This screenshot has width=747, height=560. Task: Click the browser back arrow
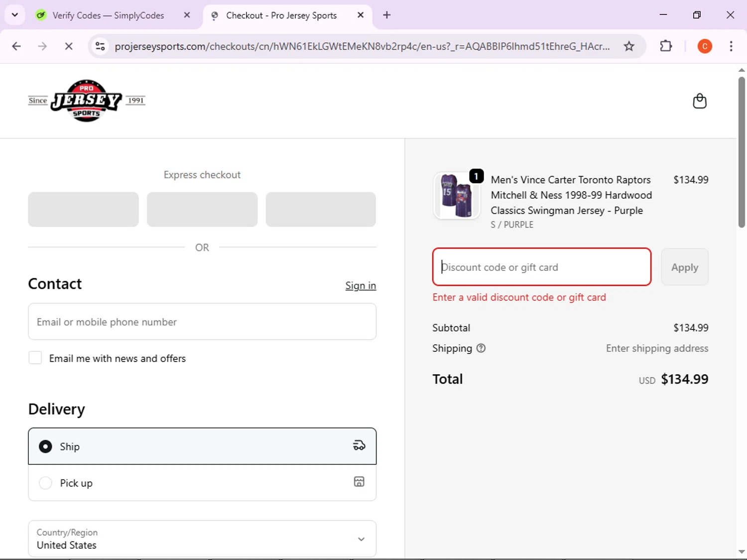(16, 46)
